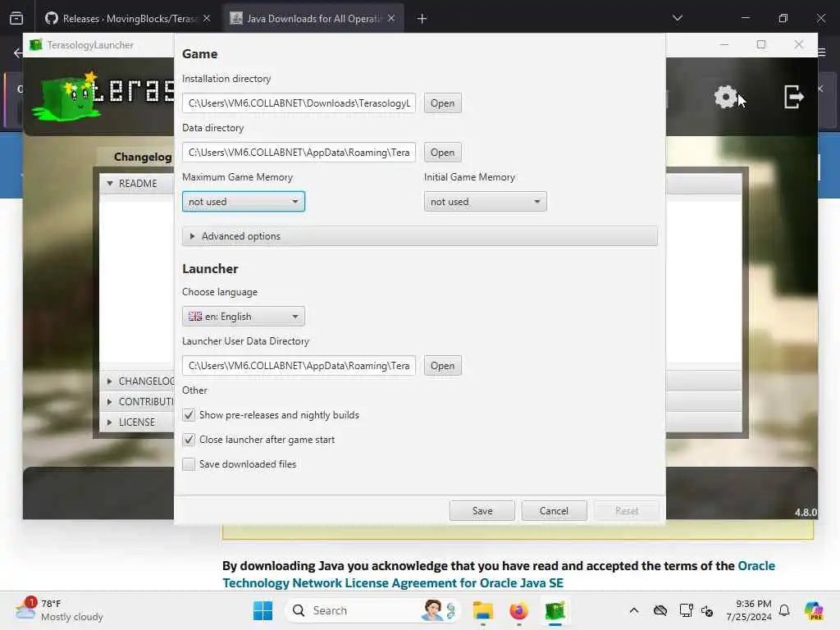Click Terasology green cube logo
This screenshot has width=840, height=630.
click(67, 97)
